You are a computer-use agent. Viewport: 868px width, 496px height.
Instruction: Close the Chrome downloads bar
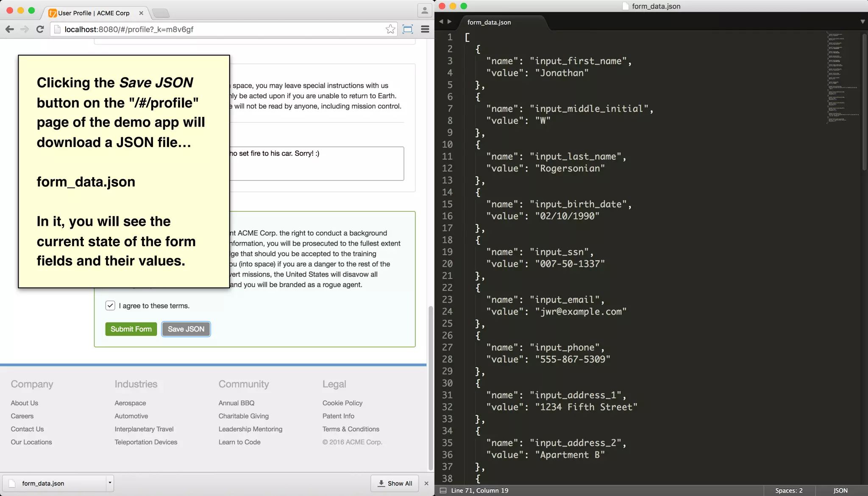click(x=426, y=483)
